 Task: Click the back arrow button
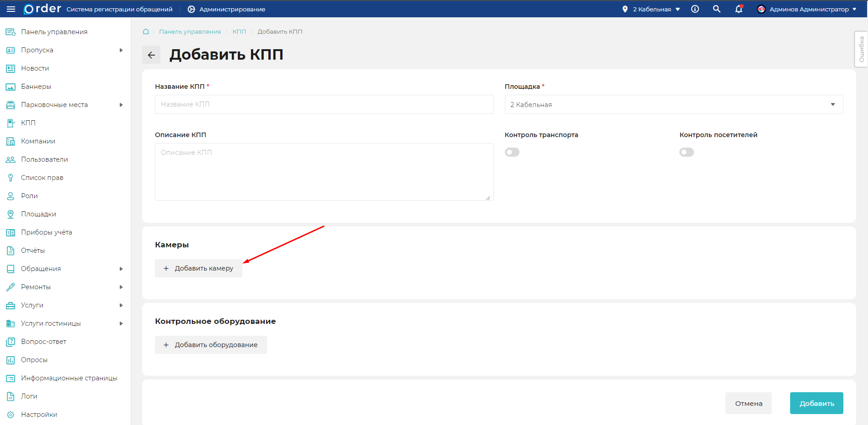click(x=151, y=55)
